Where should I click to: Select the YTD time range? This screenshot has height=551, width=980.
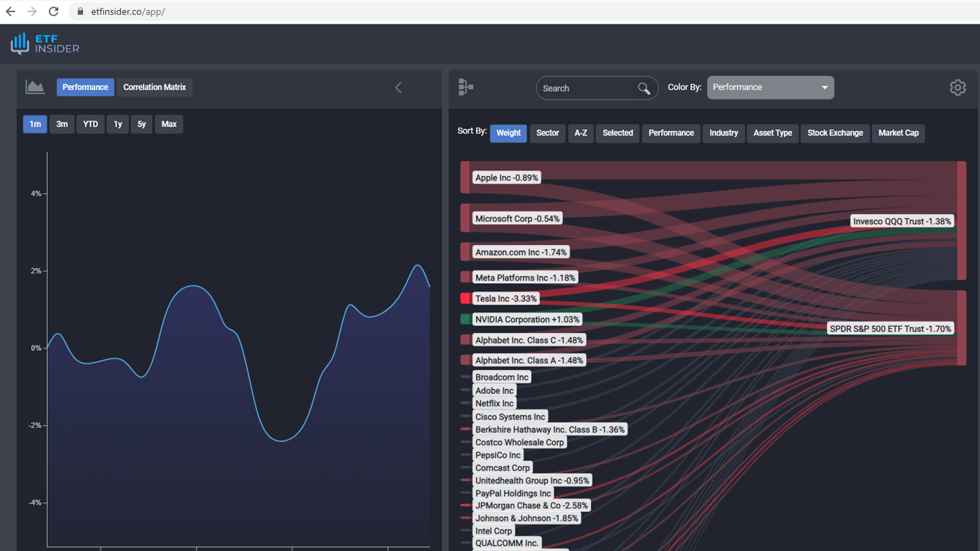[x=91, y=124]
